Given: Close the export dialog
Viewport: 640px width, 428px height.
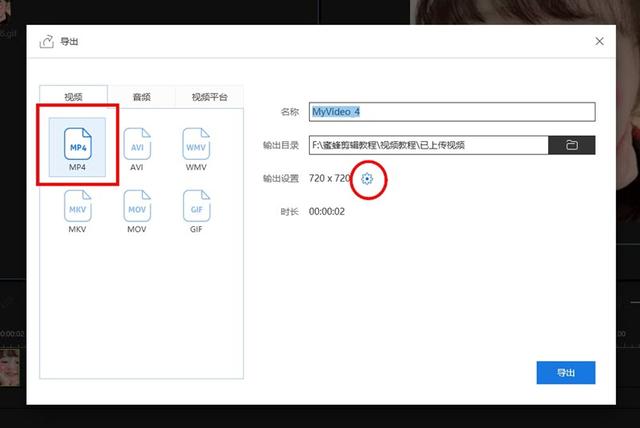Looking at the screenshot, I should click(x=599, y=41).
